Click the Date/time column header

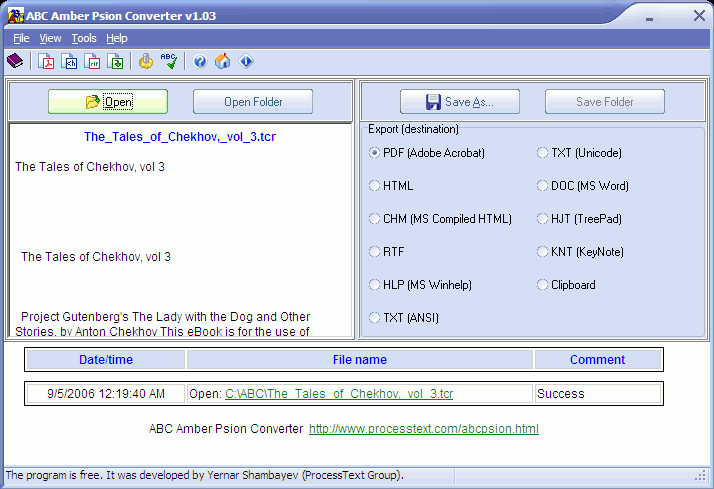click(106, 360)
